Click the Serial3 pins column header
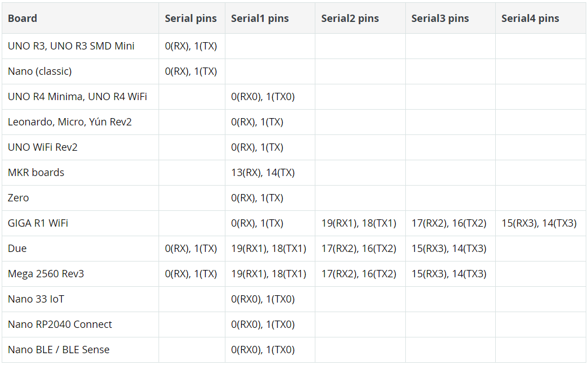Image resolution: width=588 pixels, height=365 pixels. [x=440, y=18]
